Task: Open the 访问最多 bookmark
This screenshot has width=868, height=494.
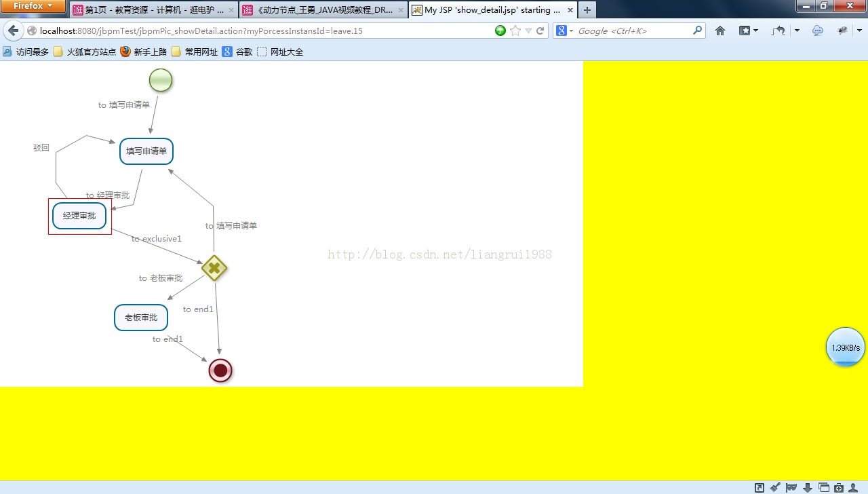Action: click(26, 52)
